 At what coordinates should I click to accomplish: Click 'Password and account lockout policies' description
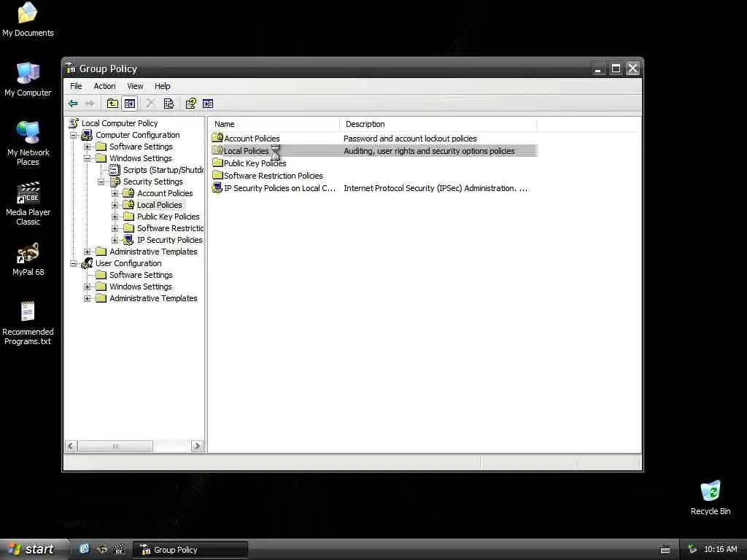tap(410, 139)
